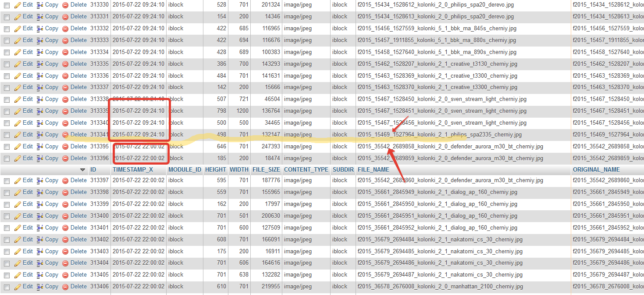Tick the checkbox for row 313330
Screen dimensions: 644x295
pos(7,5)
